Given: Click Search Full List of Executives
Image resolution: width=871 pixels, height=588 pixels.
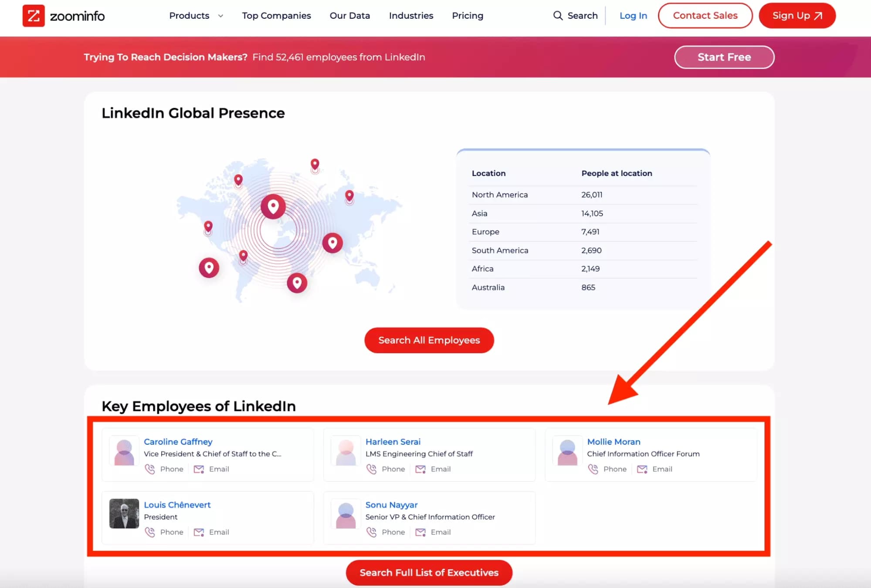Looking at the screenshot, I should click(x=429, y=573).
